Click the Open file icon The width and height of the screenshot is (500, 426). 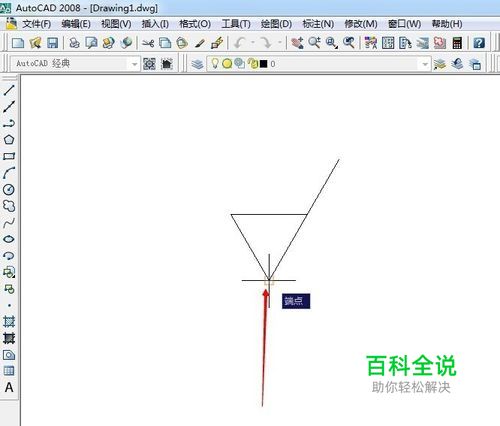[35, 43]
